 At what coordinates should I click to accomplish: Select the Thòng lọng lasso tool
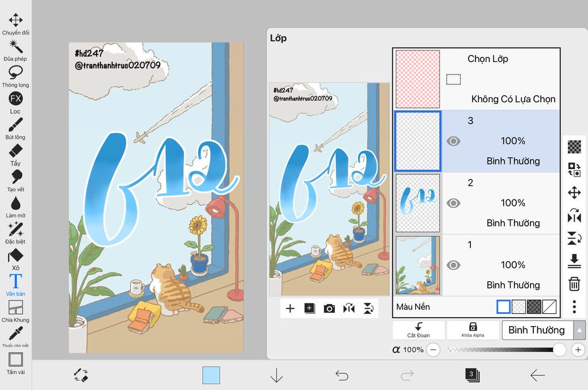coord(16,76)
